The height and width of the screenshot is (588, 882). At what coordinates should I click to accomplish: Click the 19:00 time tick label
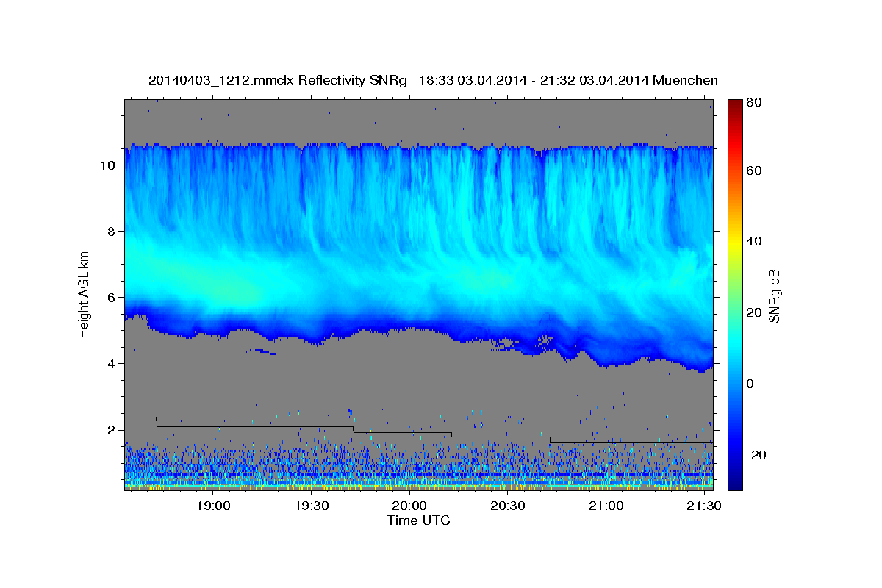pyautogui.click(x=213, y=506)
